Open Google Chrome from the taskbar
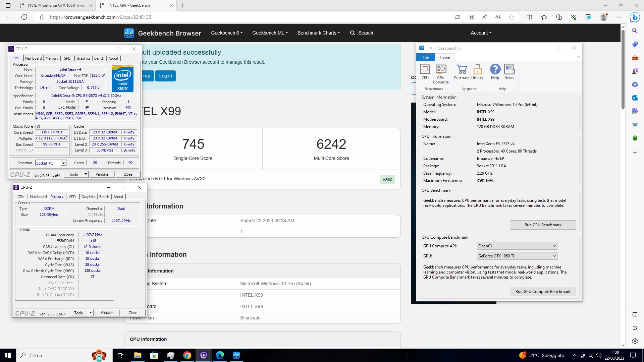644x362 pixels. (x=187, y=355)
